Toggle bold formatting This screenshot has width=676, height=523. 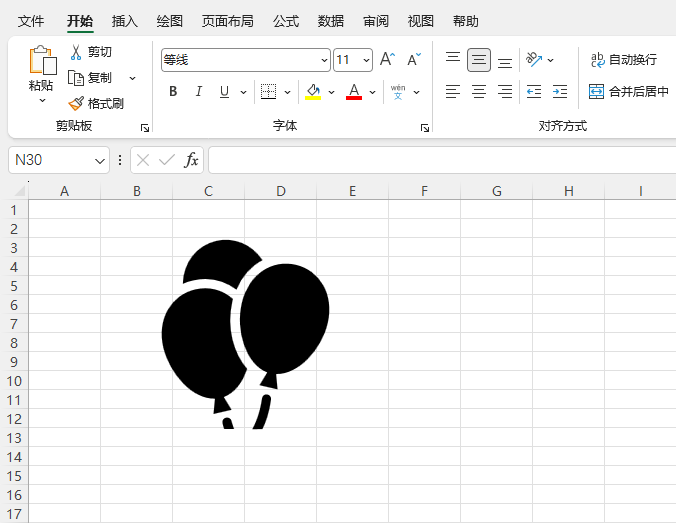173,91
